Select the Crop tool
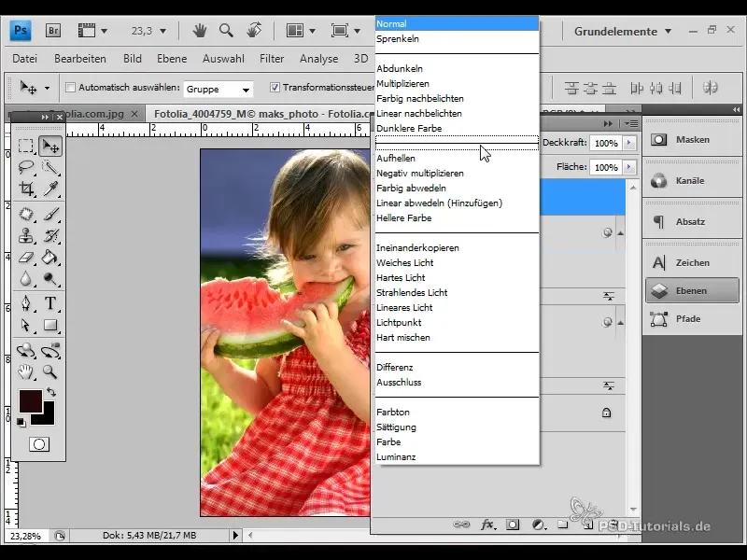Viewport: 747px width, 560px height. (x=26, y=189)
